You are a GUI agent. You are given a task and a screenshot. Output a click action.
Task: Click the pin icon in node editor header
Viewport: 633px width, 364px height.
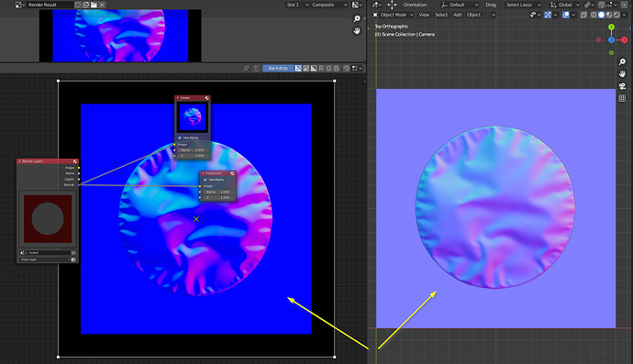pyautogui.click(x=246, y=68)
